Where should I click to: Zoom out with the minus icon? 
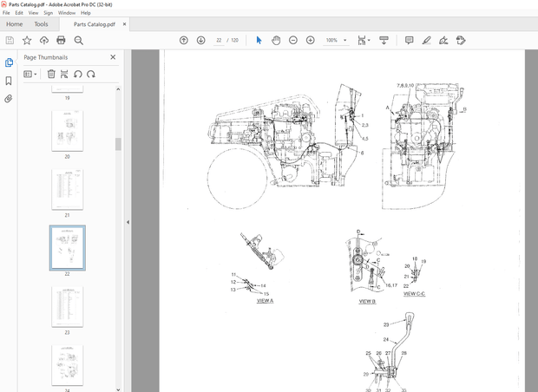pos(293,41)
